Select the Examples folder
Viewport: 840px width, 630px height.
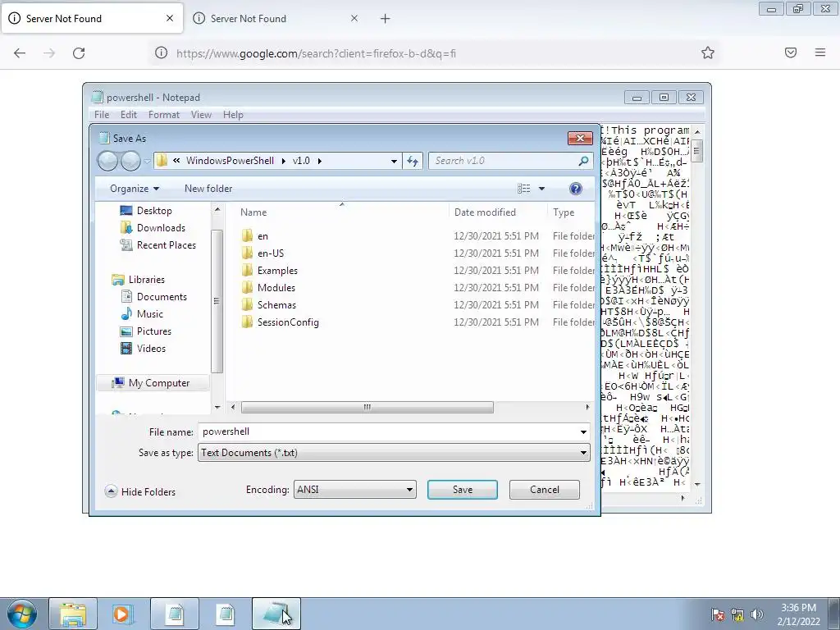click(x=277, y=271)
